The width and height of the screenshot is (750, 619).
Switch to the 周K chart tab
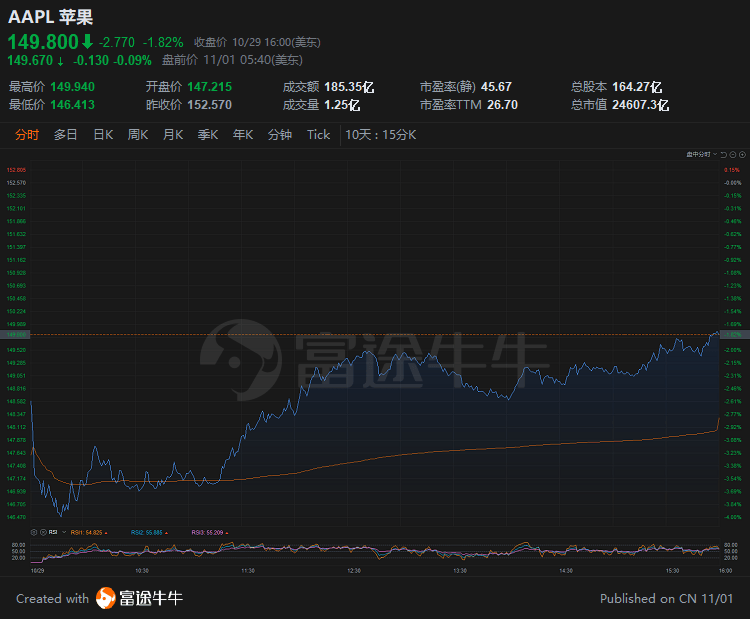(138, 135)
